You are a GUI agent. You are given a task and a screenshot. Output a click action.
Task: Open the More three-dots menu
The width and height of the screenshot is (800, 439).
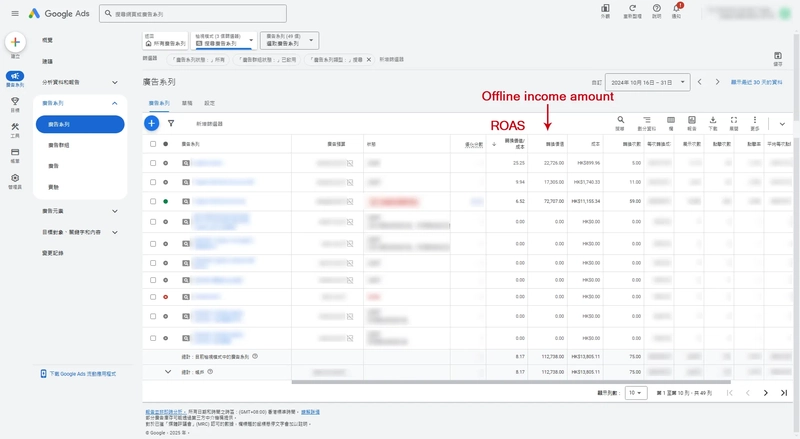coord(755,120)
